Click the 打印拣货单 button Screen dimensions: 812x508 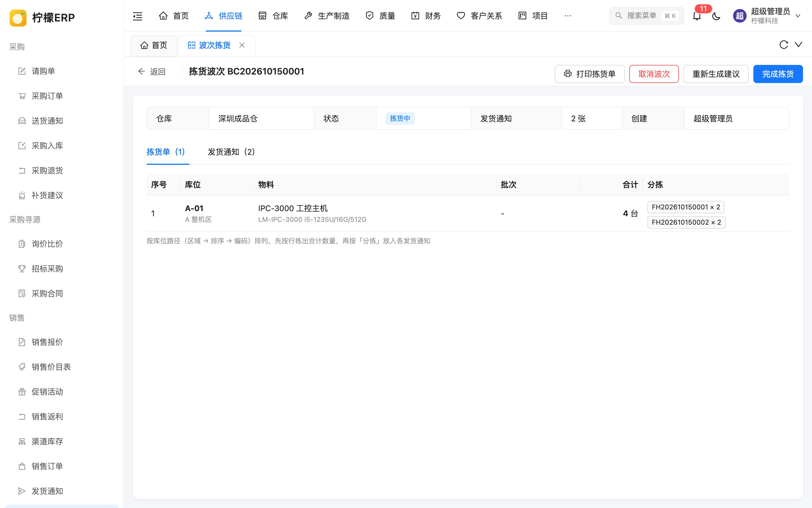coord(590,74)
